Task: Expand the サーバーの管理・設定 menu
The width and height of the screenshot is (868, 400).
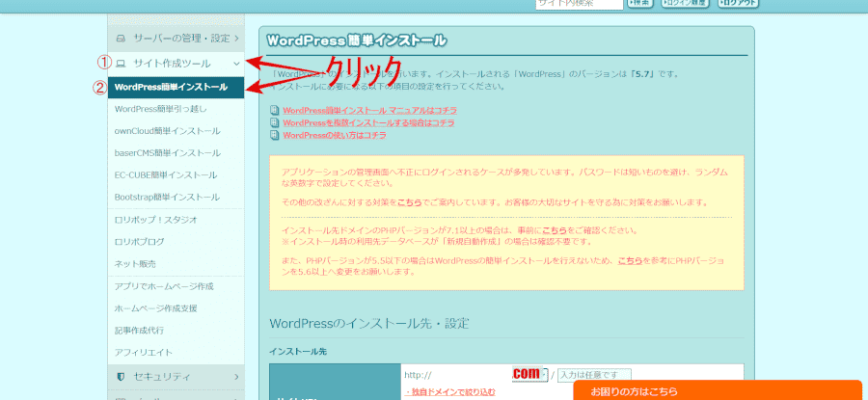Action: point(176,39)
